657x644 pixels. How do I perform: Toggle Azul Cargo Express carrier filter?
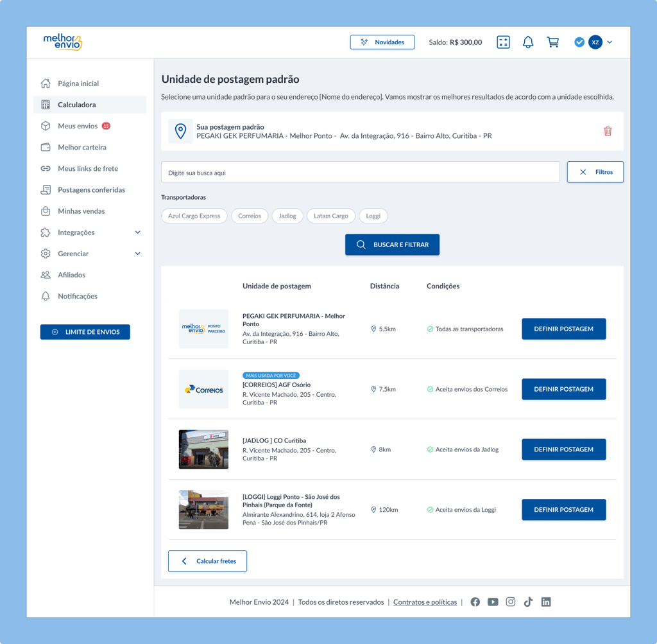click(x=194, y=216)
